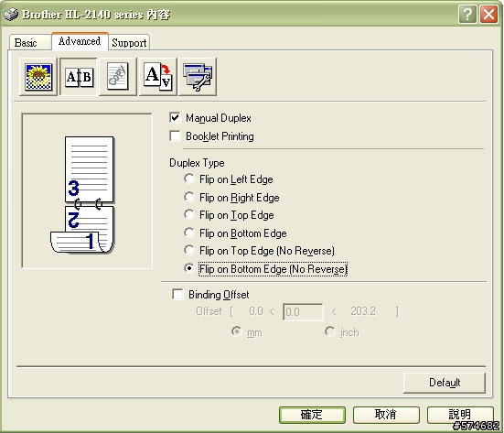Choose the inch unit radio button
This screenshot has width=504, height=433.
[x=330, y=331]
